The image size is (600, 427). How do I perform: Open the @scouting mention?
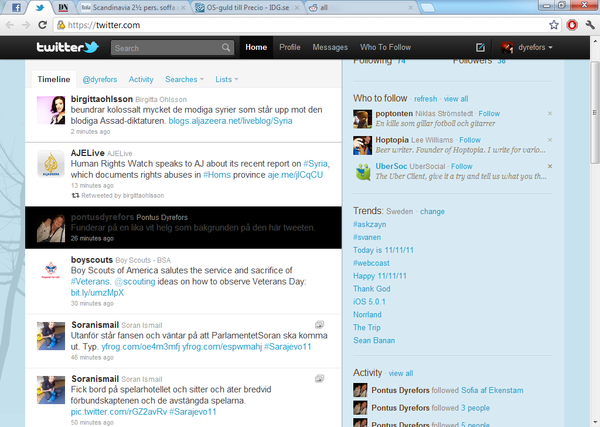pyautogui.click(x=135, y=282)
